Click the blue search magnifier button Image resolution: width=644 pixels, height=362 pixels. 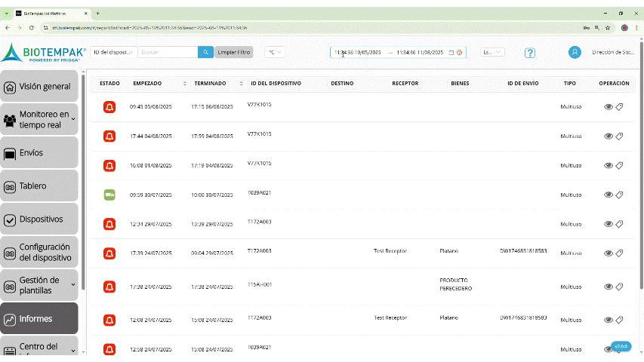[x=205, y=52]
